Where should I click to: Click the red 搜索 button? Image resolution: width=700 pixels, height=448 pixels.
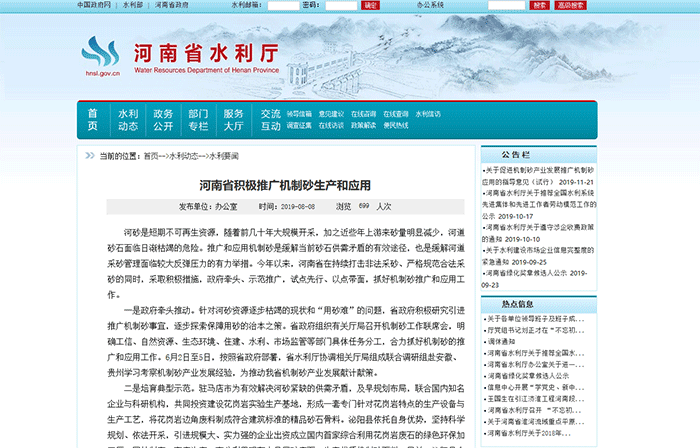click(539, 5)
